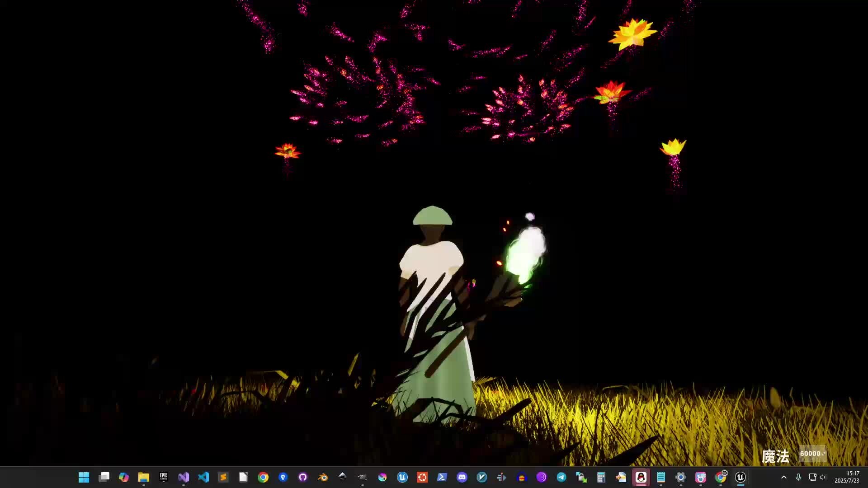The width and height of the screenshot is (868, 488).
Task: Open File Explorer folder icon
Action: point(144,477)
